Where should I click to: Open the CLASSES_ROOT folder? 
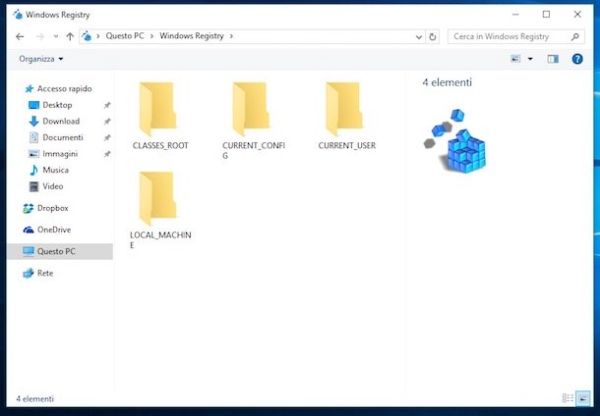point(159,112)
